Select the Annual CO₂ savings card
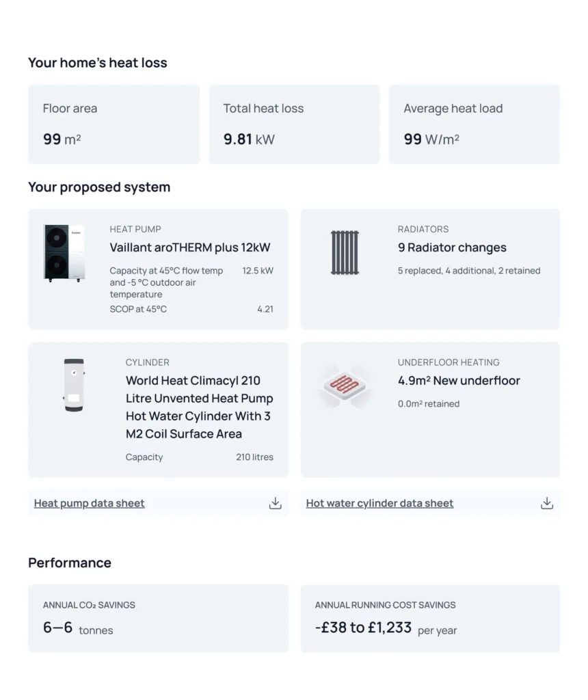The height and width of the screenshot is (700, 588). [x=158, y=618]
